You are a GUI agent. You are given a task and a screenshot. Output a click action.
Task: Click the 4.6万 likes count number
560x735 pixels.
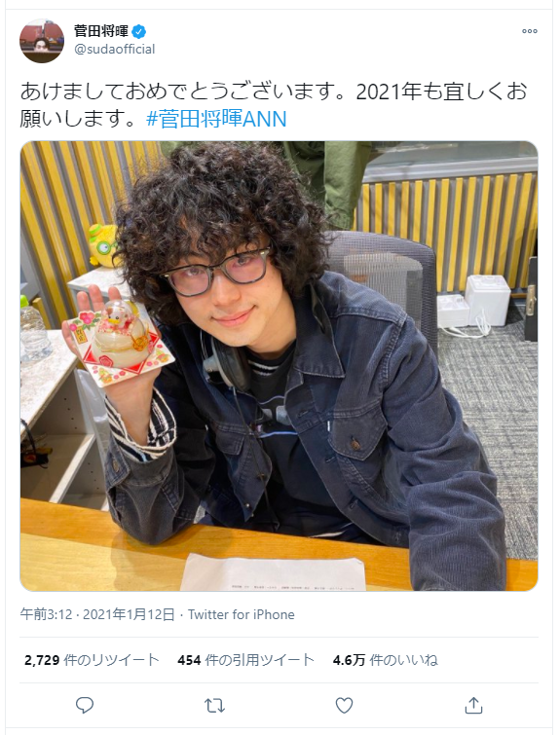pyautogui.click(x=349, y=660)
